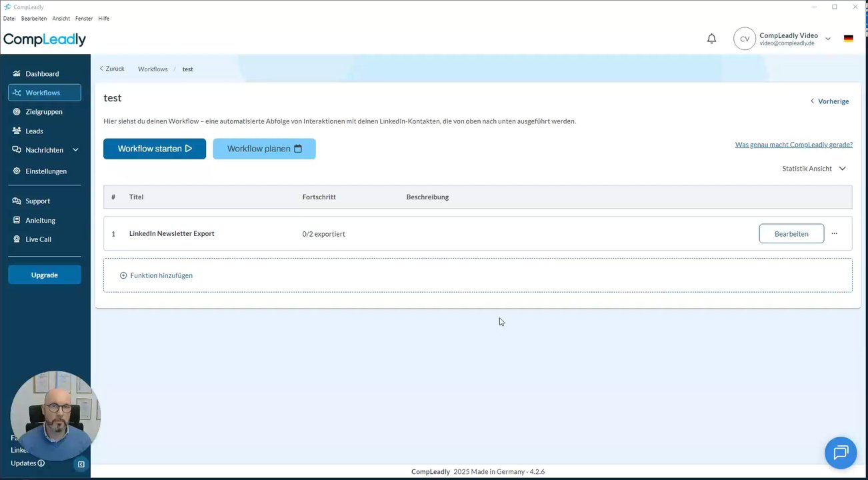Screen dimensions: 868x480
Task: Open the Ansicht menu
Action: (x=61, y=19)
